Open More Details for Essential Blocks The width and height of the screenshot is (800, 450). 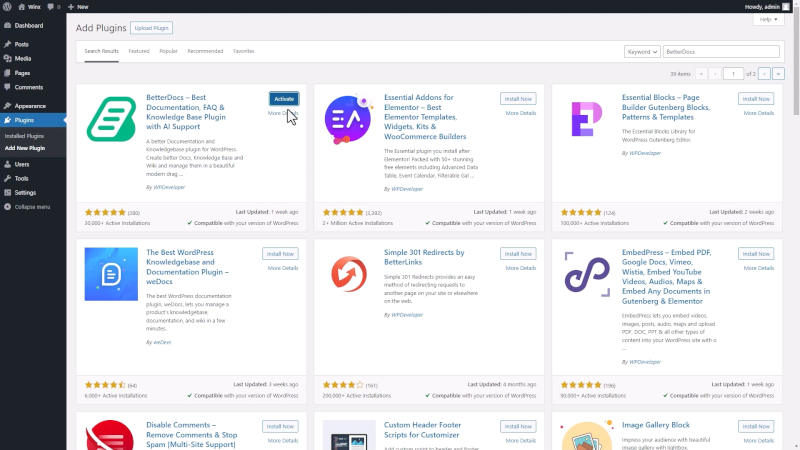point(759,113)
